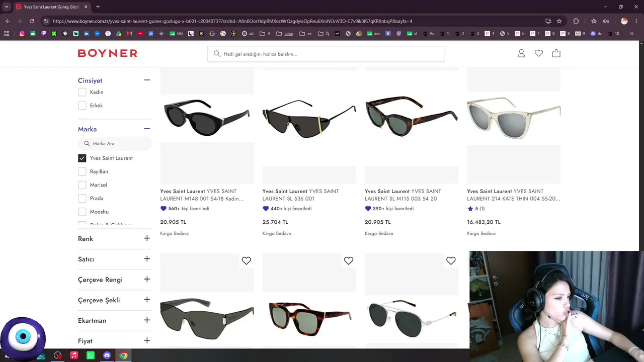This screenshot has height=362, width=644.
Task: Expand the Çerçeve Şekli filter section
Action: 147,300
